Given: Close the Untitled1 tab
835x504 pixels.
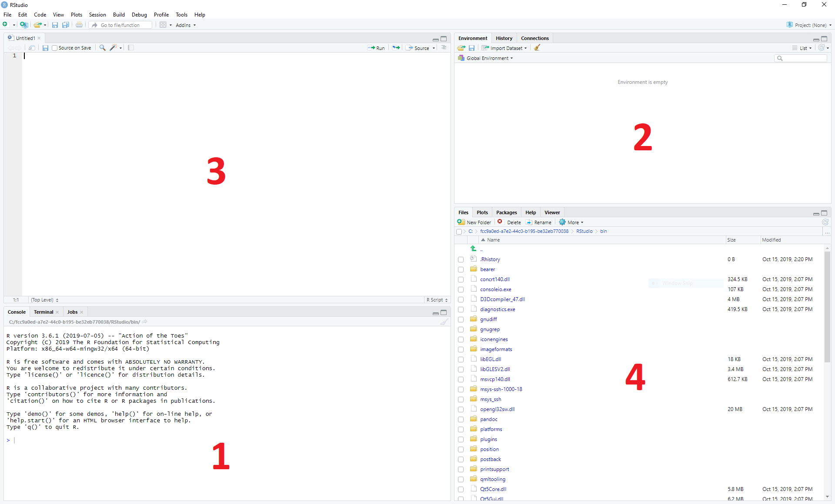Looking at the screenshot, I should pyautogui.click(x=39, y=38).
